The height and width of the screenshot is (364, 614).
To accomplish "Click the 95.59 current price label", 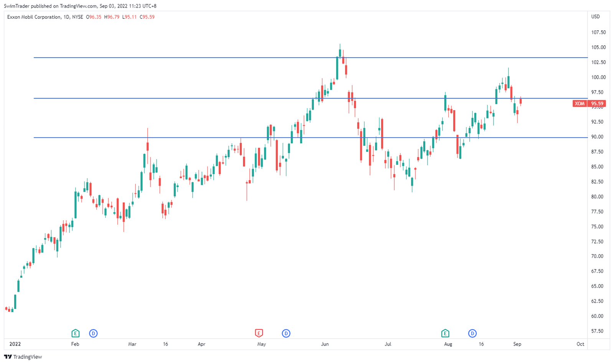I will tap(597, 104).
